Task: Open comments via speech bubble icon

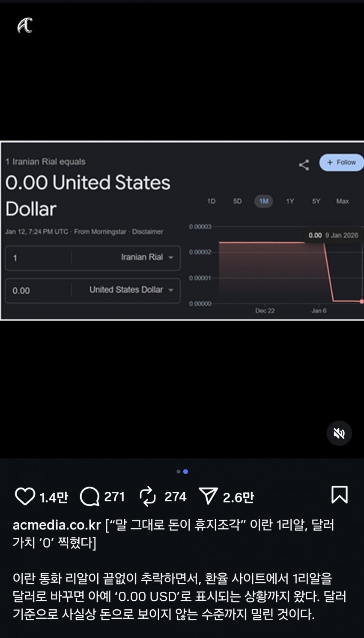Action: coord(90,497)
